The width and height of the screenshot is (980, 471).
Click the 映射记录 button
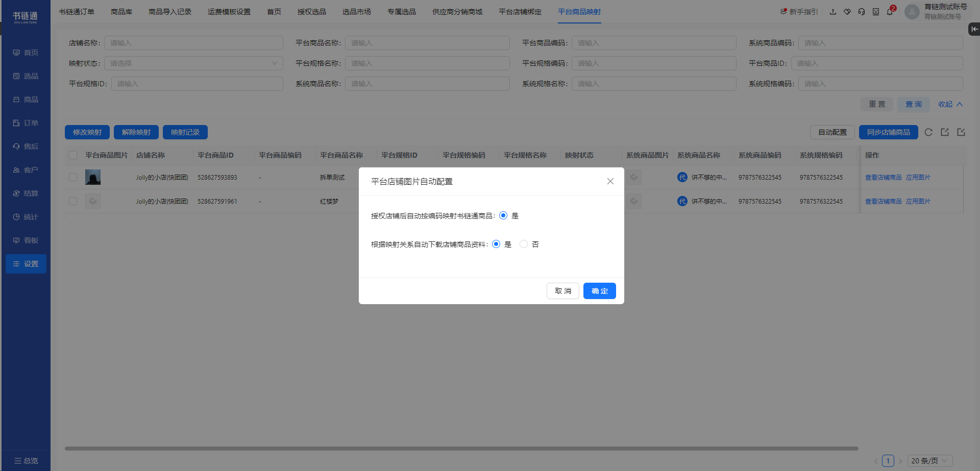coord(185,132)
